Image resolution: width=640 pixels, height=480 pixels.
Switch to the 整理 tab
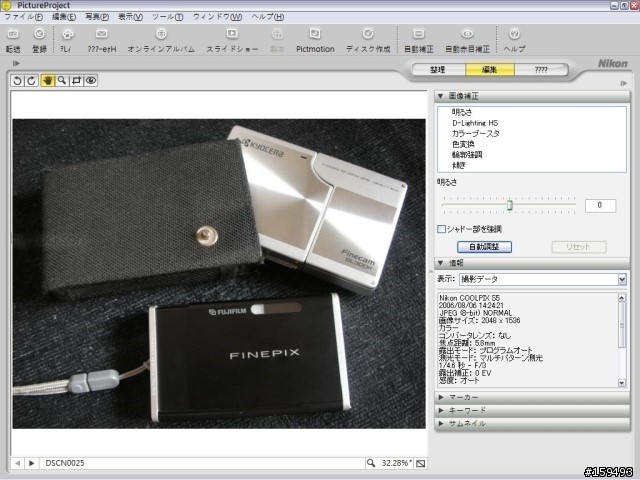tap(438, 70)
